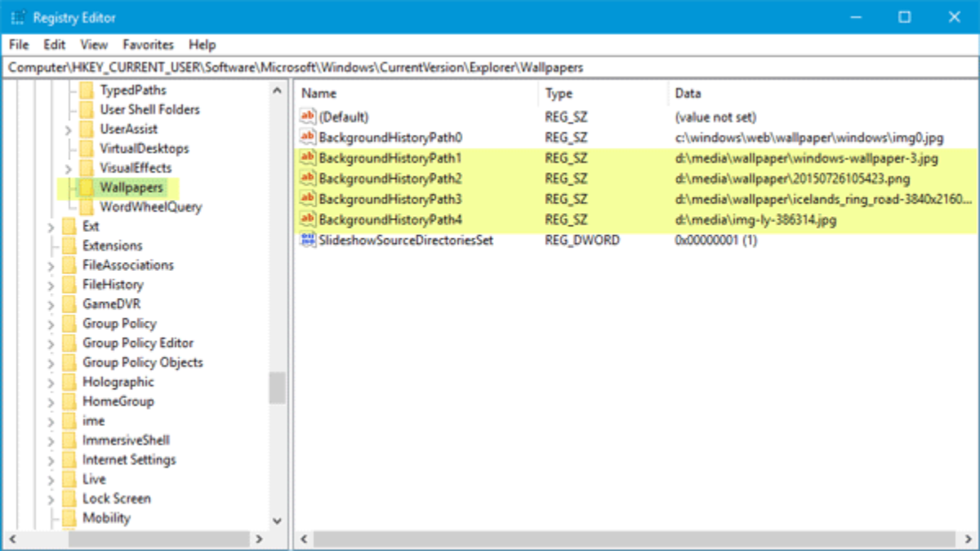Click the BackgroundHistoryPath1 string icon
Screen dimensions: 980x551
[308, 158]
